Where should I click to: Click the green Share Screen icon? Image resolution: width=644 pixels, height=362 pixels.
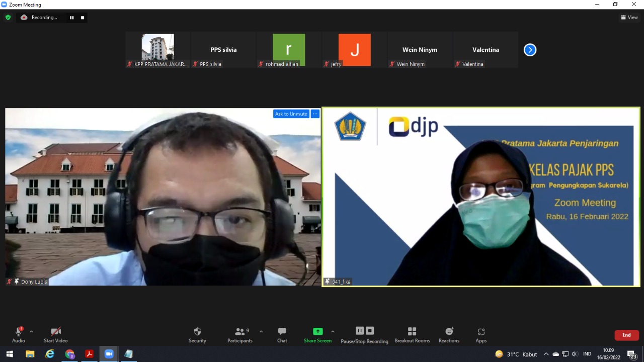coord(317,331)
